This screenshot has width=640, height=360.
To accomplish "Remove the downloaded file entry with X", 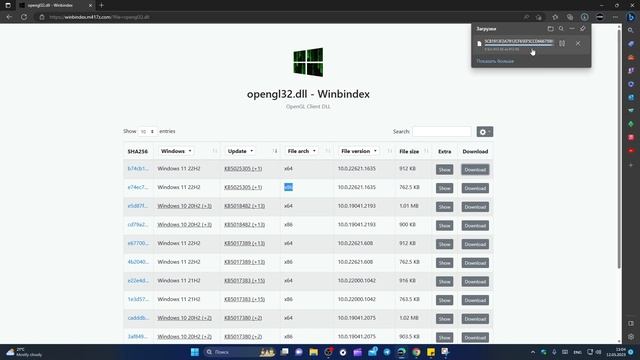I will (x=578, y=43).
